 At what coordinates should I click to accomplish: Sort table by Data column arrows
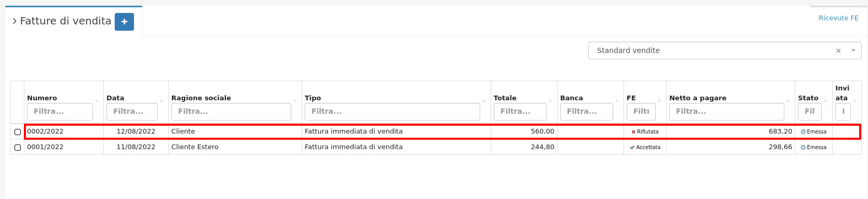161,100
